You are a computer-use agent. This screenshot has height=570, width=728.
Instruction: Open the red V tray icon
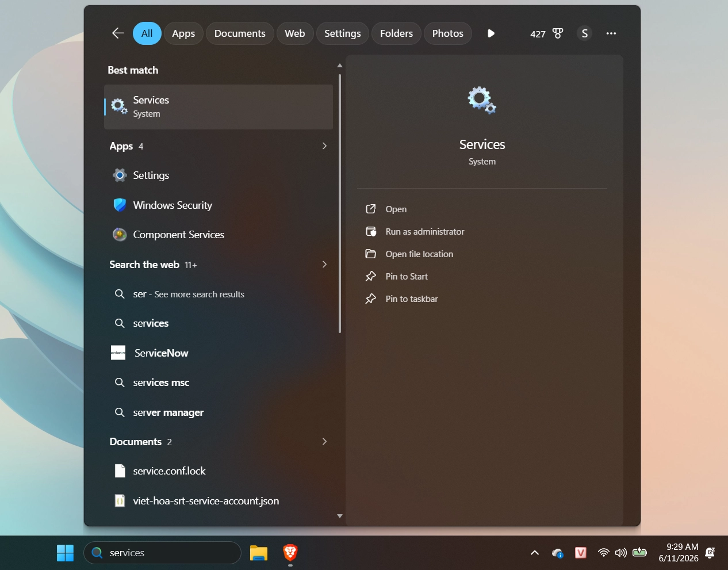tap(581, 553)
